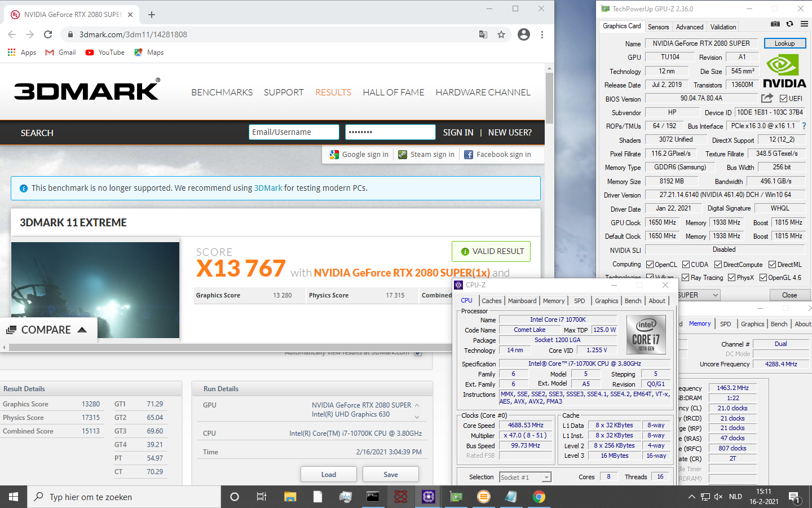The width and height of the screenshot is (812, 508).
Task: Click the page vertical scrollbar thumb
Action: click(x=550, y=98)
